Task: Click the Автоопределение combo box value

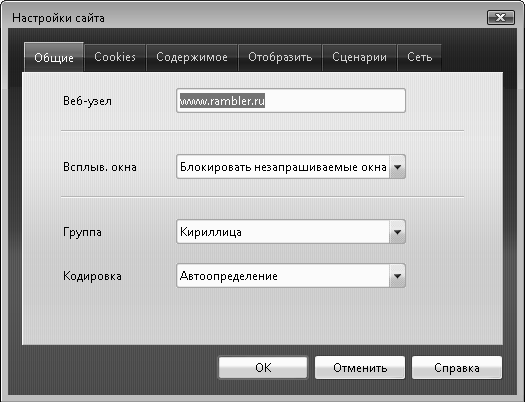Action: point(229,276)
